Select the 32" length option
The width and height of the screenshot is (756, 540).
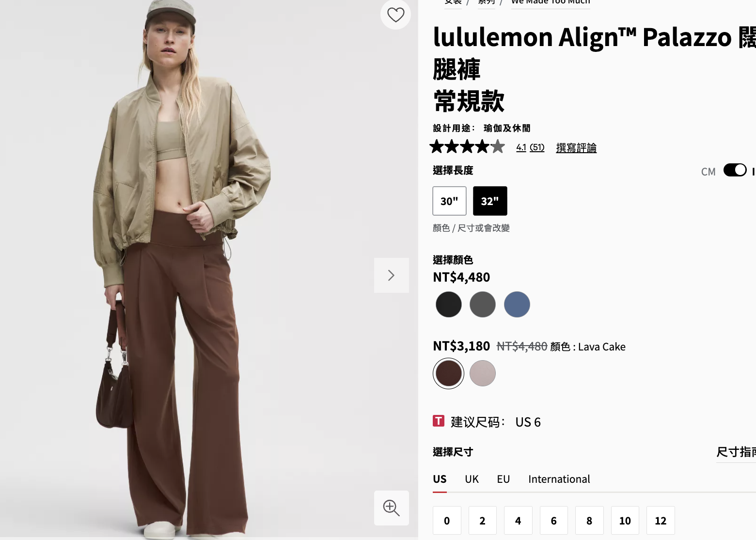point(490,201)
